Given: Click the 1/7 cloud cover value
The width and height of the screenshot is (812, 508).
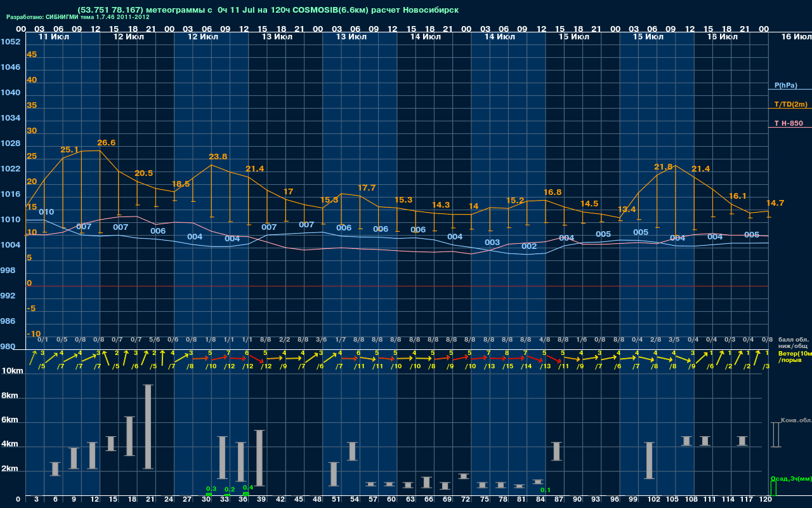Looking at the screenshot, I should coord(340,340).
